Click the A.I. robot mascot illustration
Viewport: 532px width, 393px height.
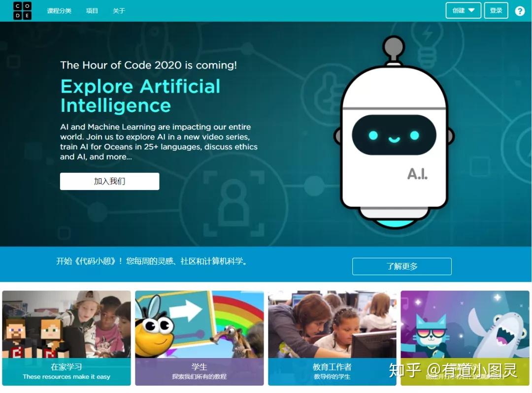pos(394,132)
